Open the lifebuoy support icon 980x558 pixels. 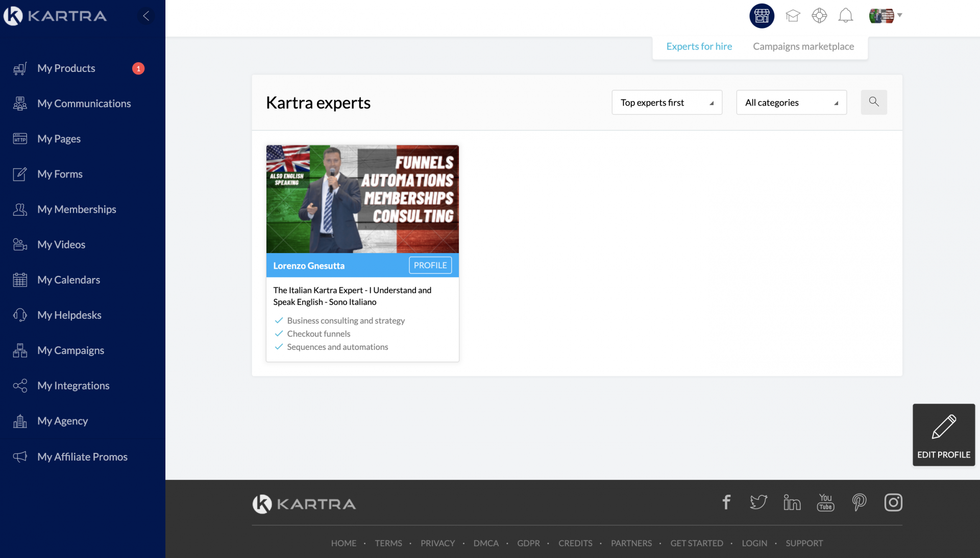coord(819,16)
